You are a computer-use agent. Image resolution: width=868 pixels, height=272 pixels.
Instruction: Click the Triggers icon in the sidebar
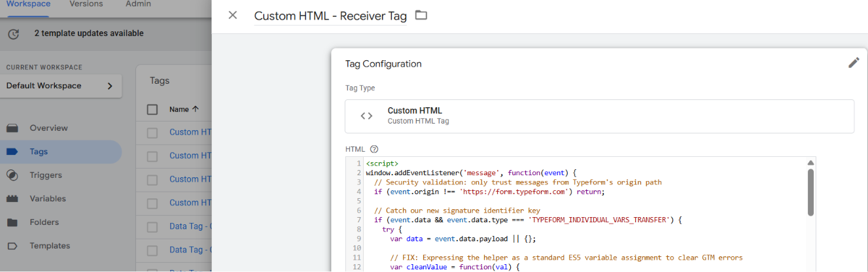(x=12, y=175)
